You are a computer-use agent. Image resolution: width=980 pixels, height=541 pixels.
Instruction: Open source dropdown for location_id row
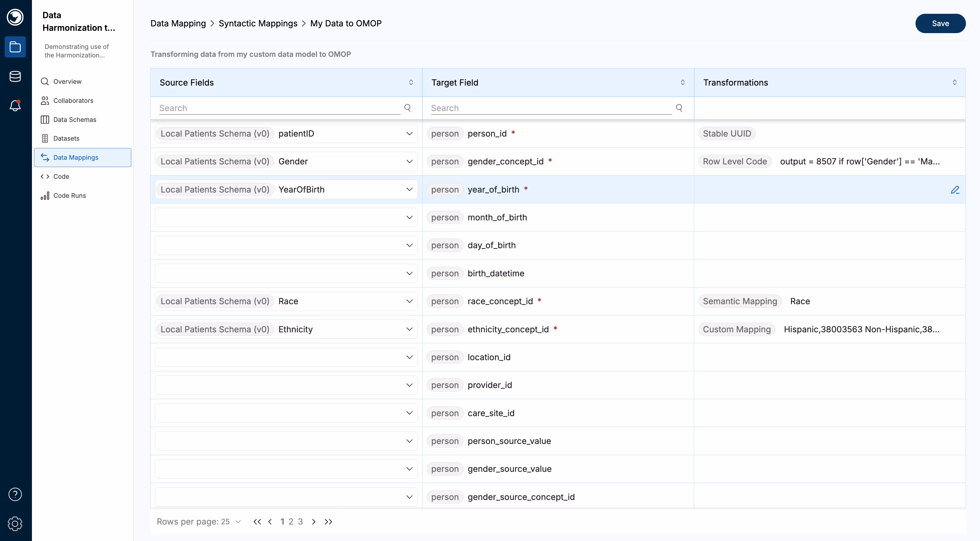(286, 357)
